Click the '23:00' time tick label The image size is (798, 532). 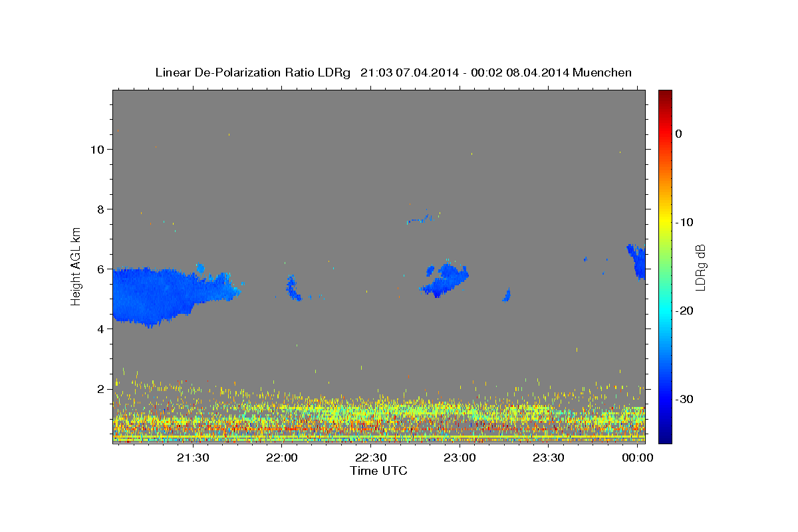pyautogui.click(x=460, y=458)
